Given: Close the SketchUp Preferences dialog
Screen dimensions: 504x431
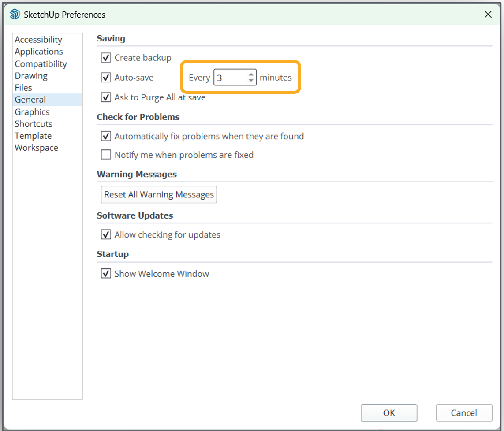Looking at the screenshot, I should click(x=488, y=15).
